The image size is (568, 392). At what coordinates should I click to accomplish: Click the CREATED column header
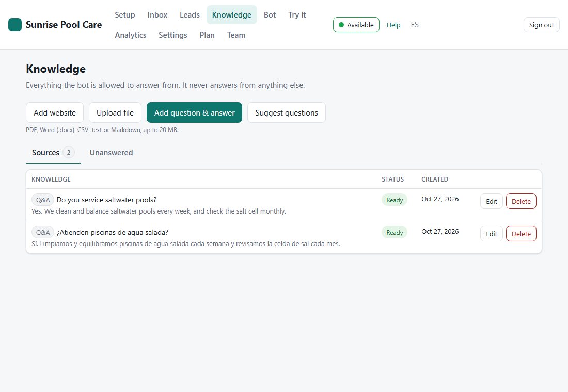(435, 179)
